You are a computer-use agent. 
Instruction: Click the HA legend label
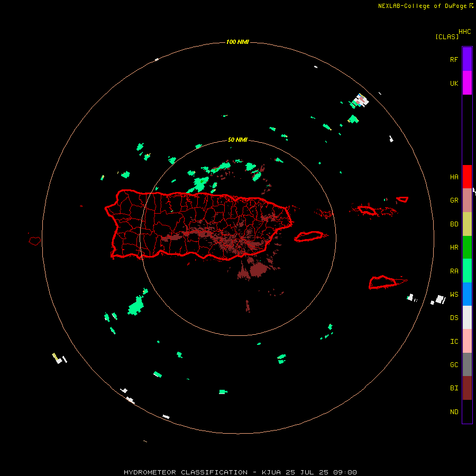(x=454, y=177)
